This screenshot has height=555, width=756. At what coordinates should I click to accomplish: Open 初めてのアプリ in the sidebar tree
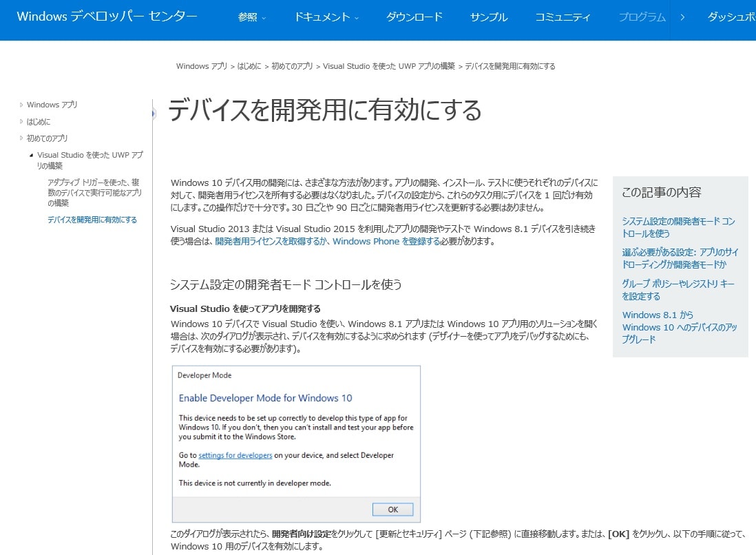tap(48, 138)
